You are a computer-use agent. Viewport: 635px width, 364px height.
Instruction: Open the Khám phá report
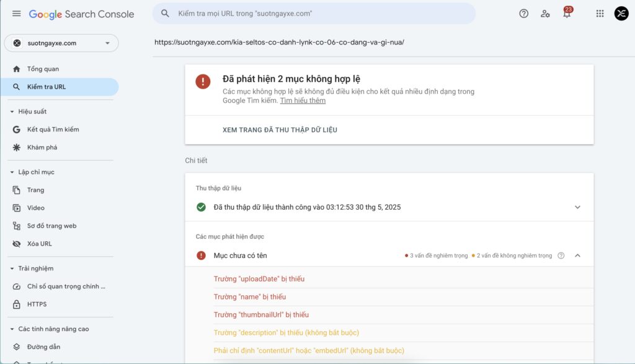point(59,148)
